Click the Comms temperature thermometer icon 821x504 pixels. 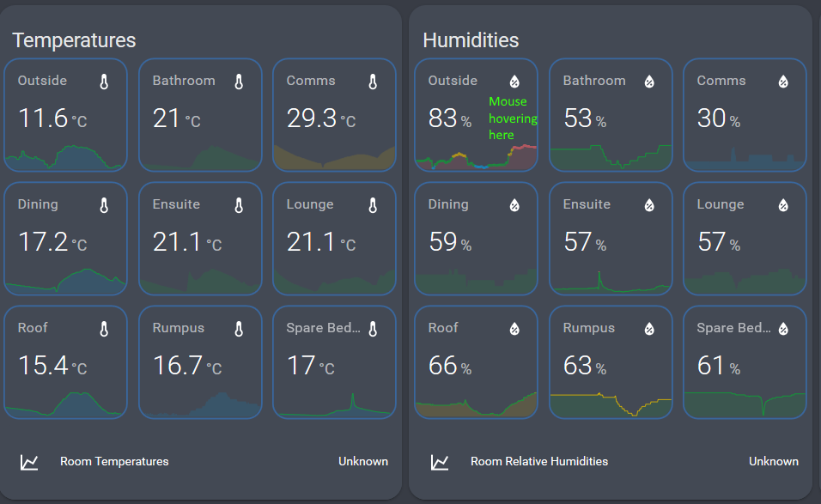coord(373,82)
